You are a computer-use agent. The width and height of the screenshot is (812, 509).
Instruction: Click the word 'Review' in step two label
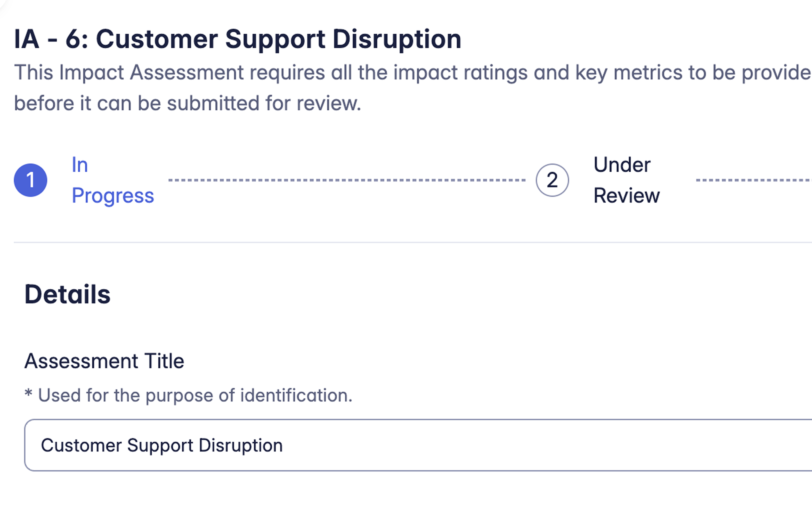[626, 196]
